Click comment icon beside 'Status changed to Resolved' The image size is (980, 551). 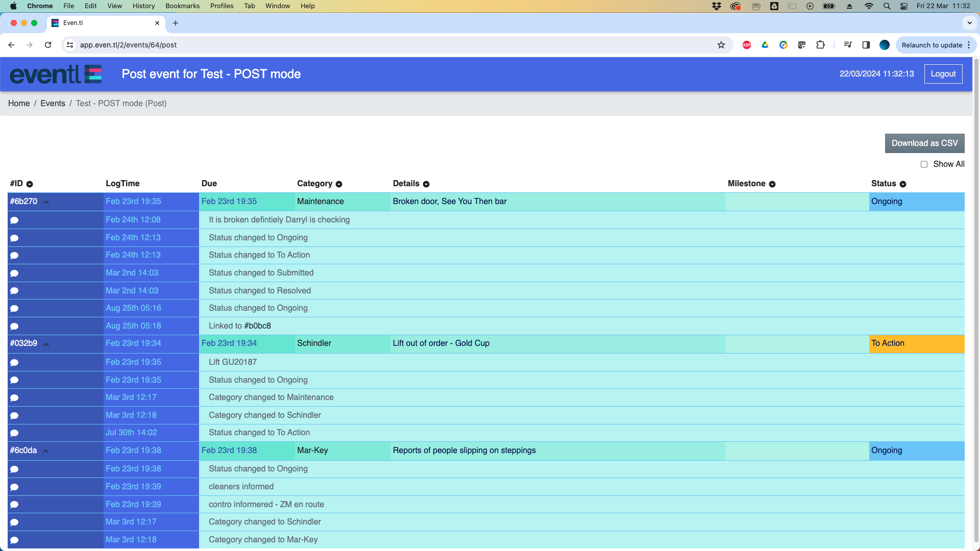click(x=14, y=291)
